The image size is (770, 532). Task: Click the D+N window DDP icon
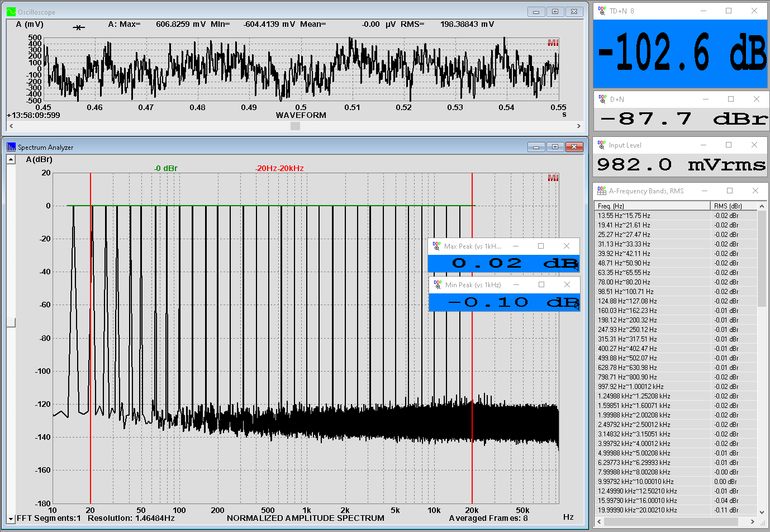pos(602,99)
